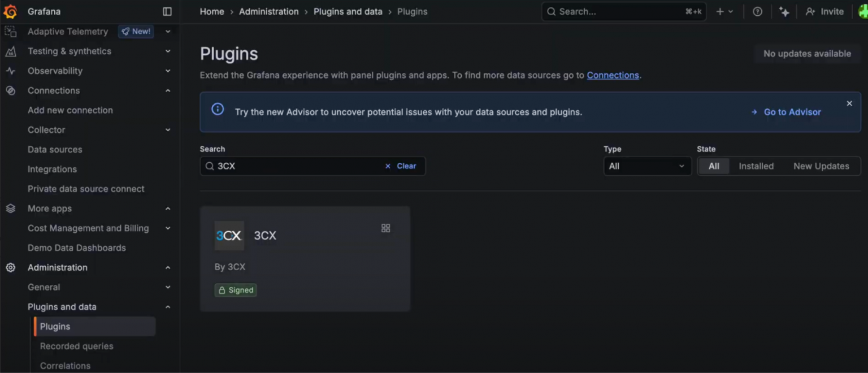This screenshot has height=373, width=868.
Task: Go to Administration breadcrumb
Action: (x=269, y=11)
